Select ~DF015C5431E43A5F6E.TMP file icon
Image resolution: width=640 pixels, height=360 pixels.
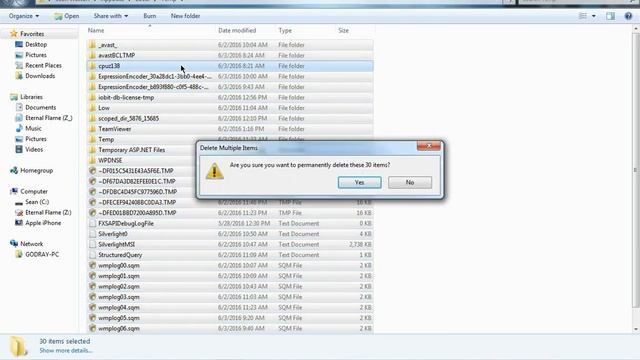pos(92,171)
